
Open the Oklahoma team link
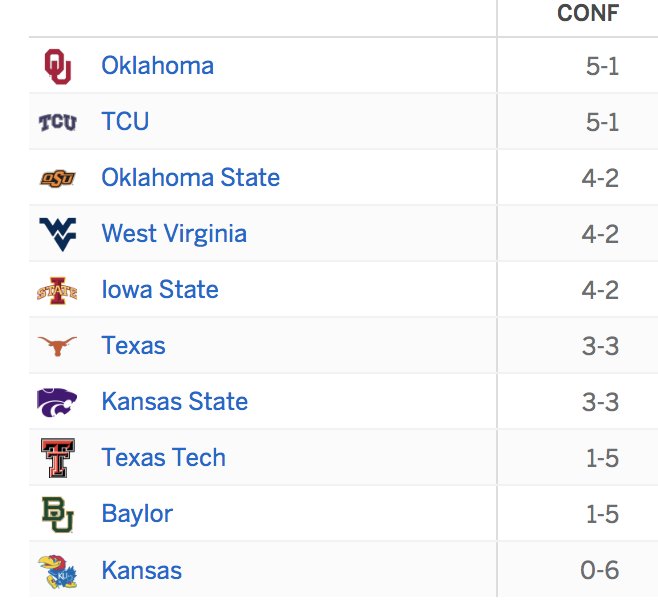pos(158,65)
